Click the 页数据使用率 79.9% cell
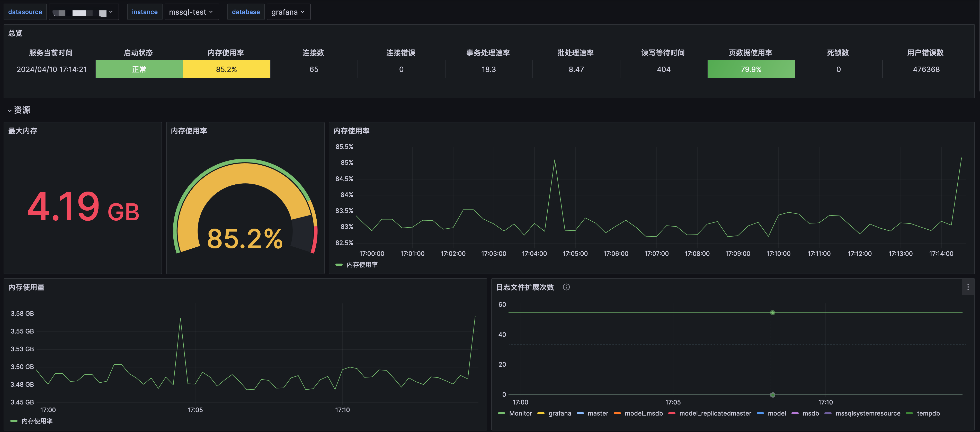The width and height of the screenshot is (980, 432). point(751,69)
